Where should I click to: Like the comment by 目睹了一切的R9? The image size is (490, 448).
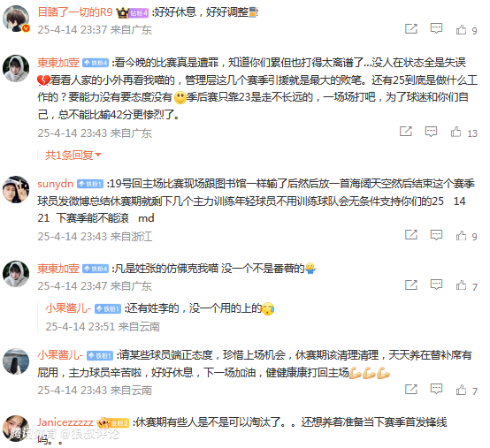coord(461,30)
